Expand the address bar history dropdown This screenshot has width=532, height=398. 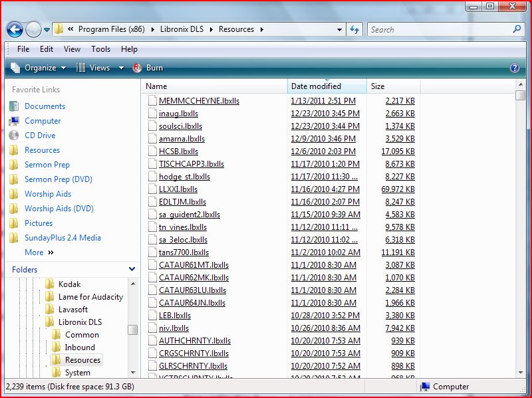pos(339,30)
